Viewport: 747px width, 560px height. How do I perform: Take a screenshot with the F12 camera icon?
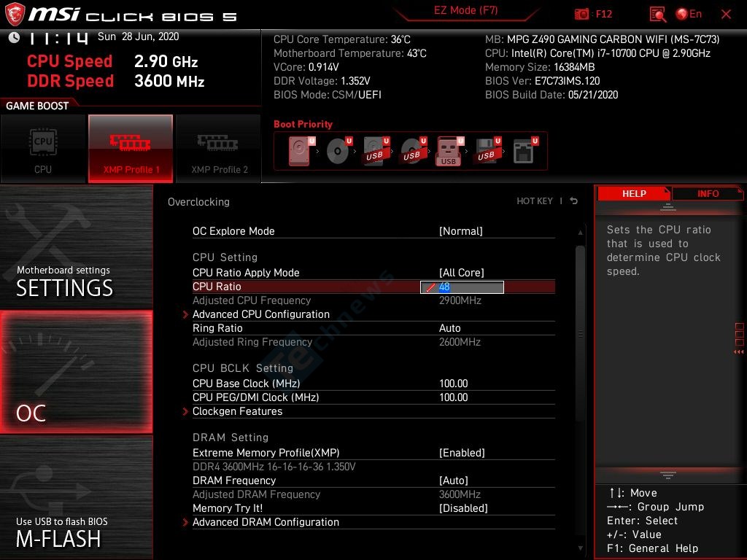click(581, 15)
